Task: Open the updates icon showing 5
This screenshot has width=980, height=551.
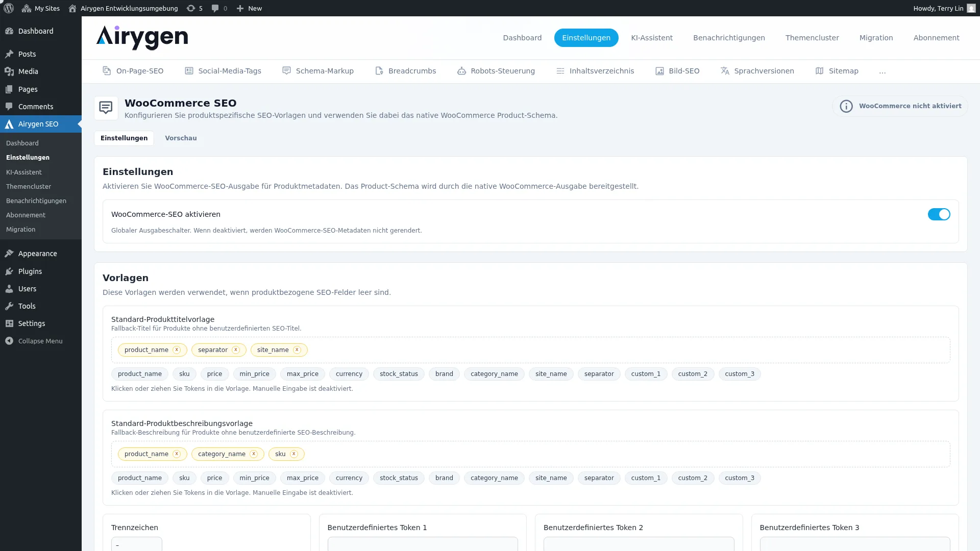Action: (194, 8)
